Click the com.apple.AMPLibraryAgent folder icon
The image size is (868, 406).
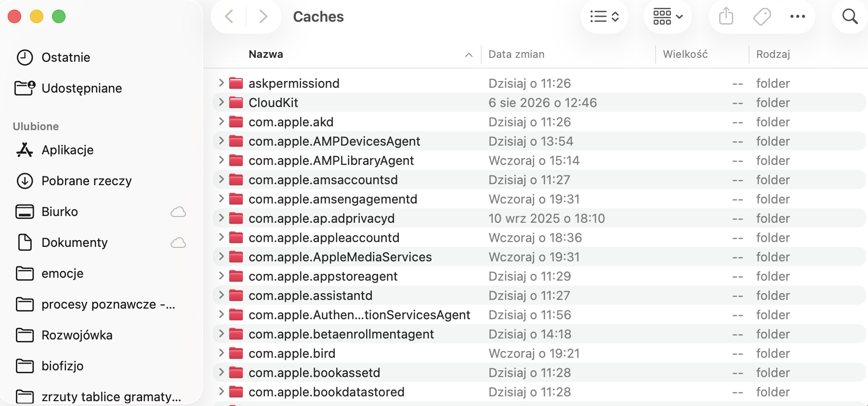pyautogui.click(x=236, y=161)
